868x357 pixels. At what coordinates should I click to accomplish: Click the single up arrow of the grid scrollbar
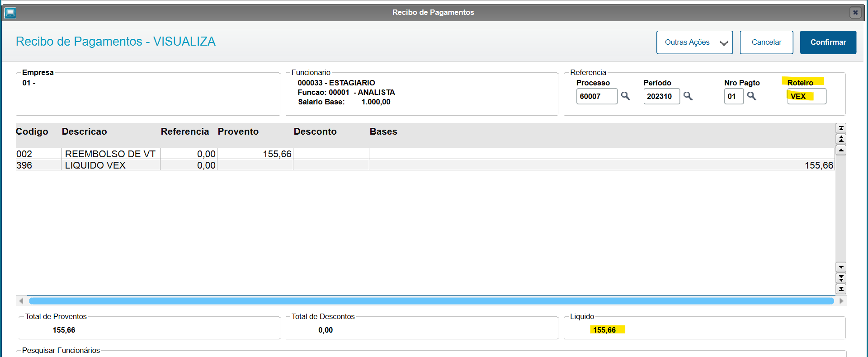pyautogui.click(x=841, y=150)
